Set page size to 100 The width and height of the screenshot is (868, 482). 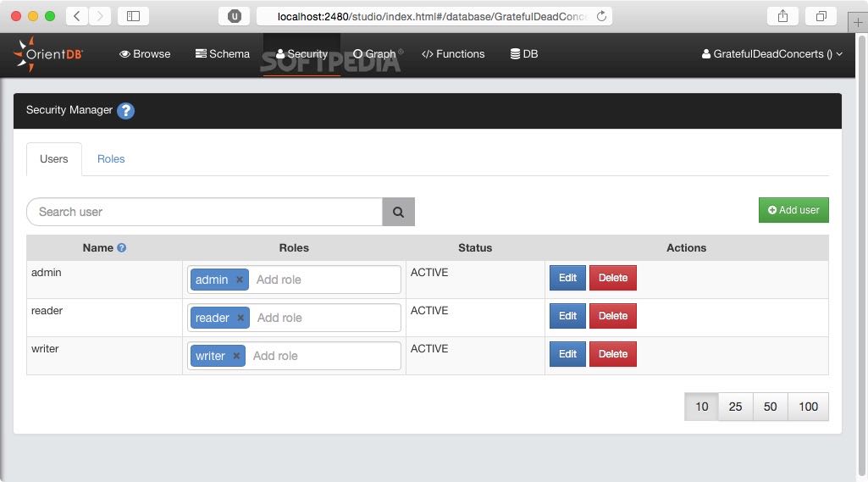(x=808, y=407)
